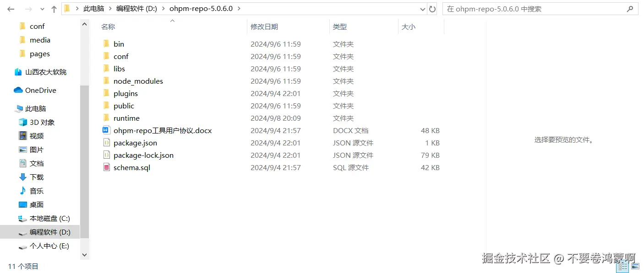Select the conf folder icon in file list
Image resolution: width=644 pixels, height=273 pixels.
coord(106,56)
